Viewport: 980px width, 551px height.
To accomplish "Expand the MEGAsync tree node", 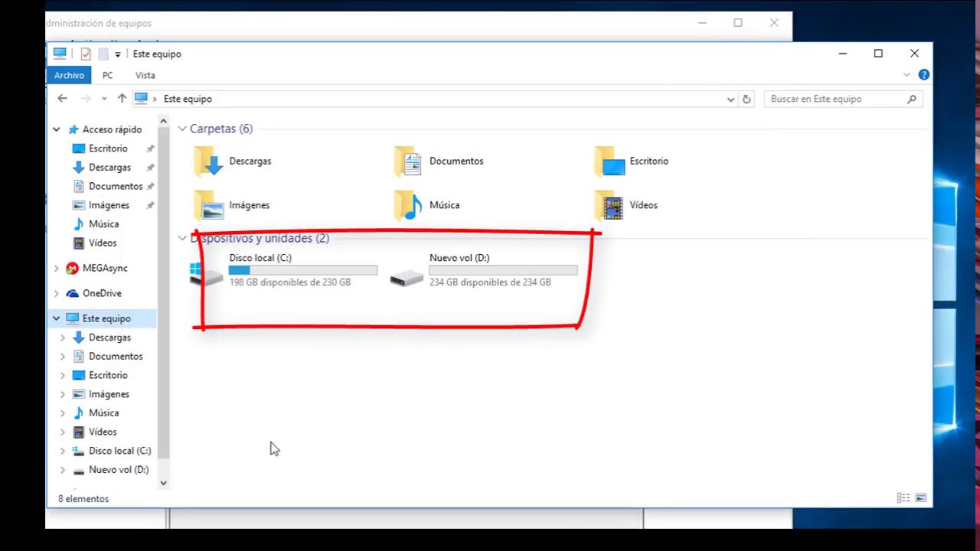I will tap(56, 268).
